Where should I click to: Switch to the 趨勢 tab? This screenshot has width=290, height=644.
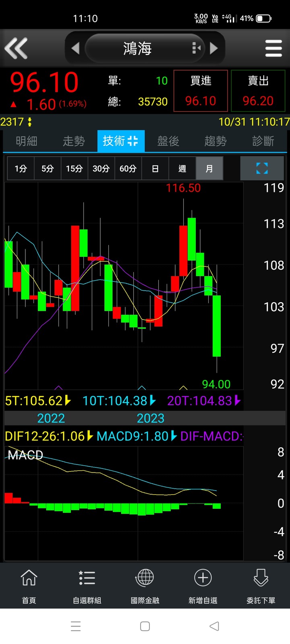[215, 141]
